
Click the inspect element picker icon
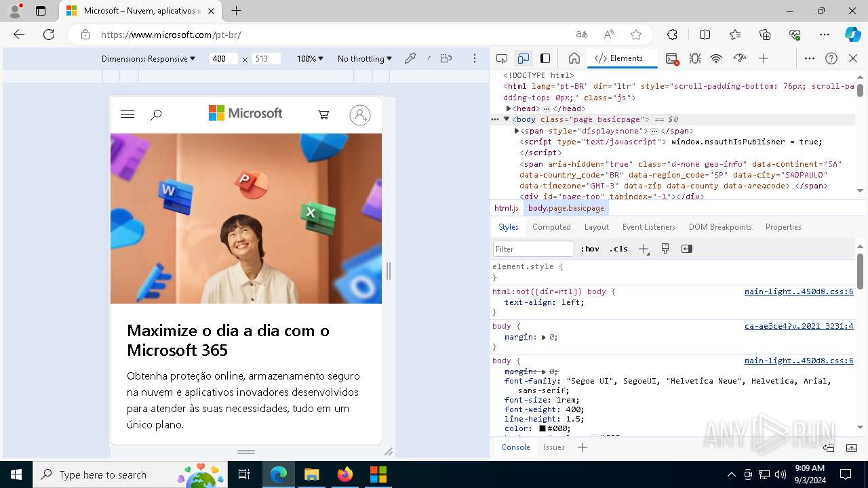pyautogui.click(x=502, y=58)
